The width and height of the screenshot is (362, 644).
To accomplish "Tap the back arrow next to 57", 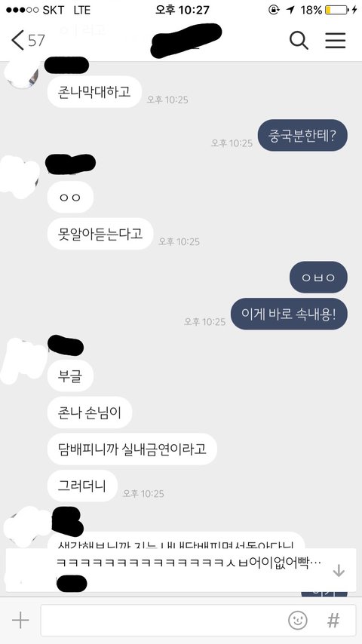I will click(x=17, y=40).
